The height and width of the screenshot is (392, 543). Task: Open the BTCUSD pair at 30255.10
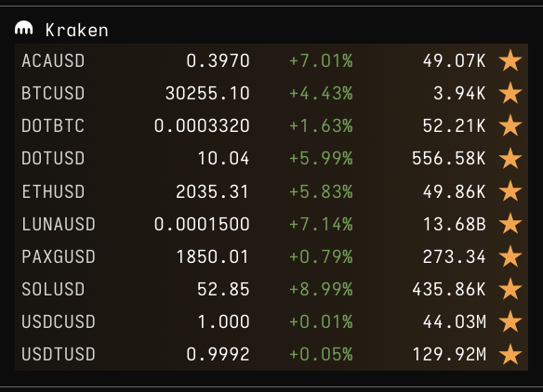[271, 93]
